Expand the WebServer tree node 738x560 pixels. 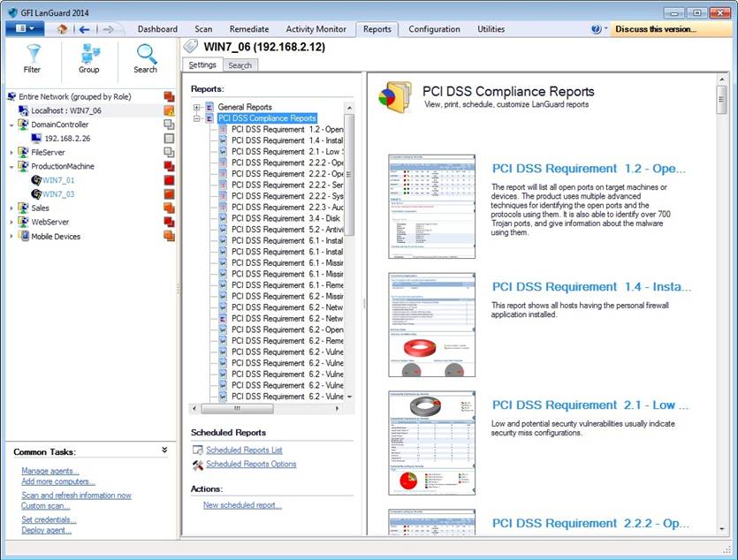coord(11,222)
